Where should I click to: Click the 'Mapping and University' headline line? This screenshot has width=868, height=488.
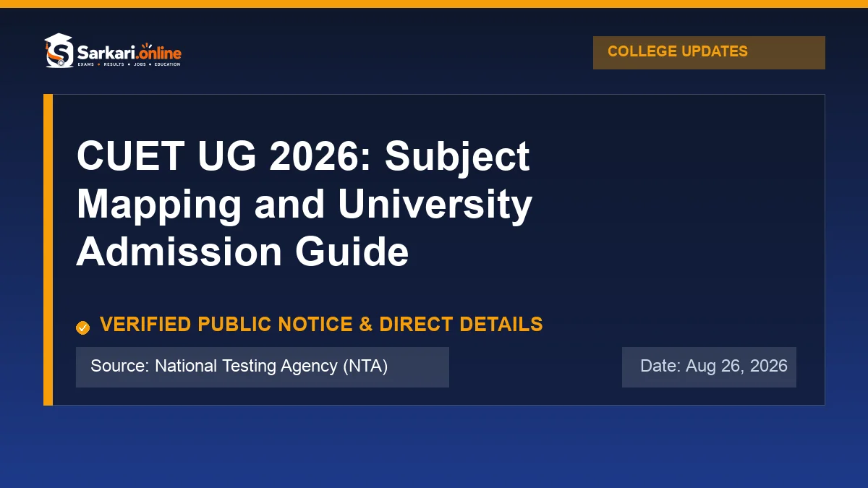[x=305, y=204]
